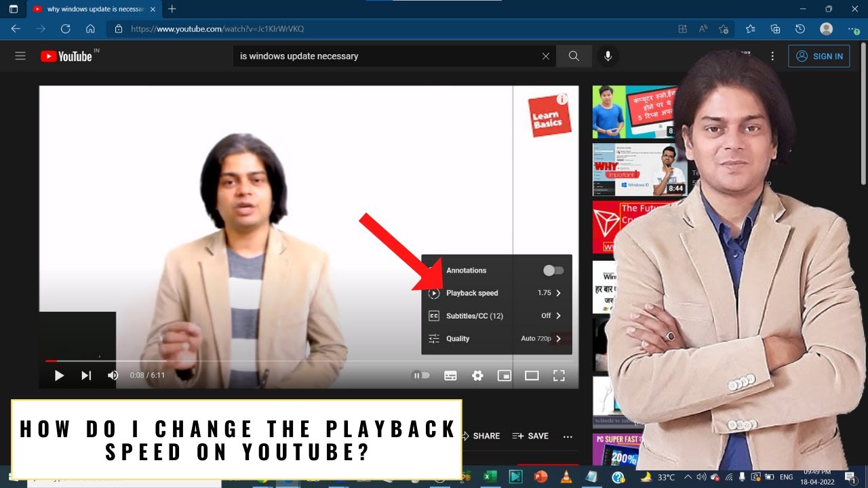Select the Annotations menu entry
The height and width of the screenshot is (488, 868).
click(496, 270)
